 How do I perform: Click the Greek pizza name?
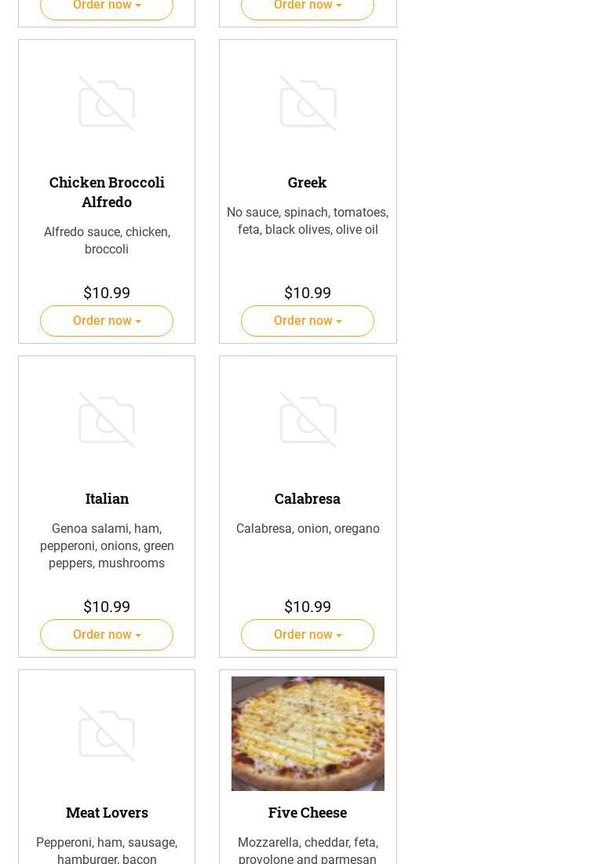point(308,182)
